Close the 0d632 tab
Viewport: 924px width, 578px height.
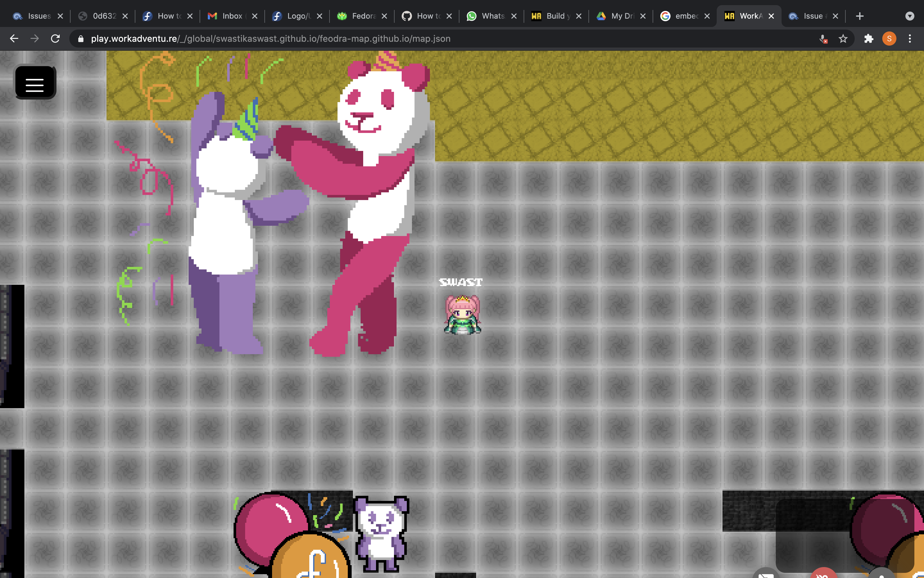click(x=125, y=16)
